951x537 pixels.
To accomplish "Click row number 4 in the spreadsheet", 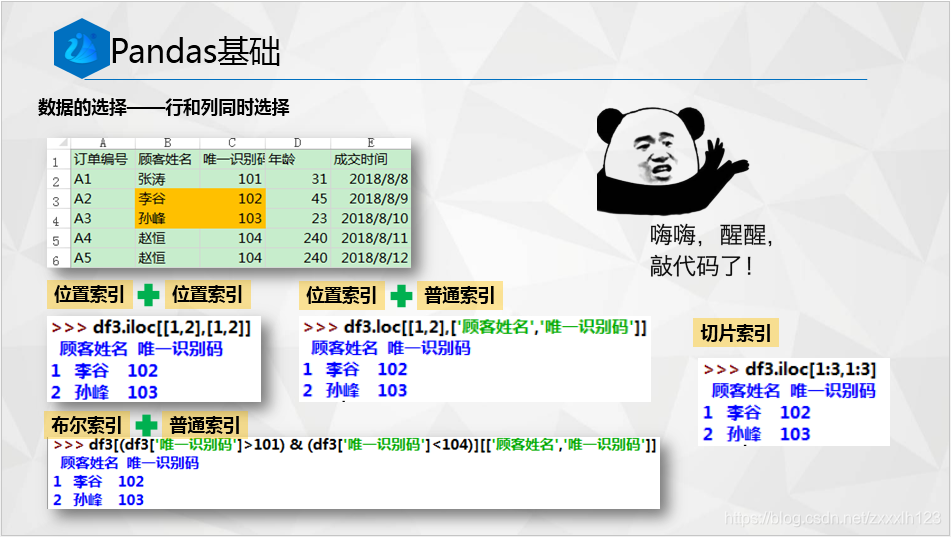I will pos(58,219).
